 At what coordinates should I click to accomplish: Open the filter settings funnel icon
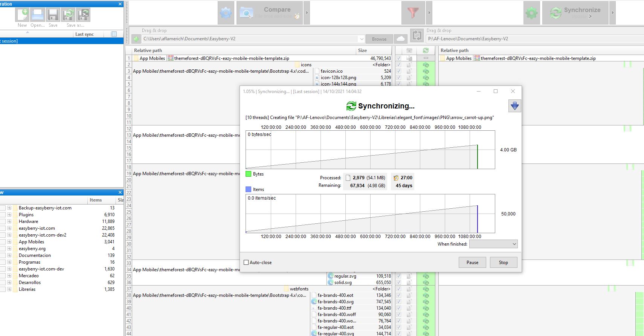coord(413,13)
